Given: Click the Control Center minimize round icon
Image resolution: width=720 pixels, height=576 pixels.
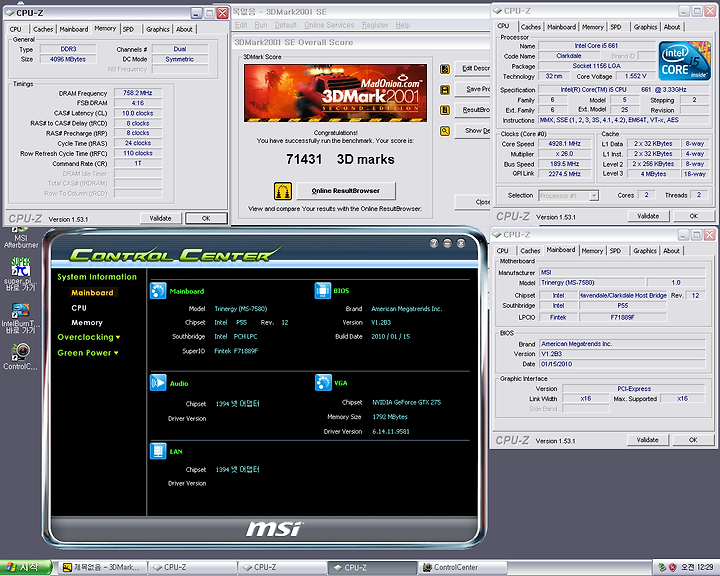Looking at the screenshot, I should [x=448, y=243].
